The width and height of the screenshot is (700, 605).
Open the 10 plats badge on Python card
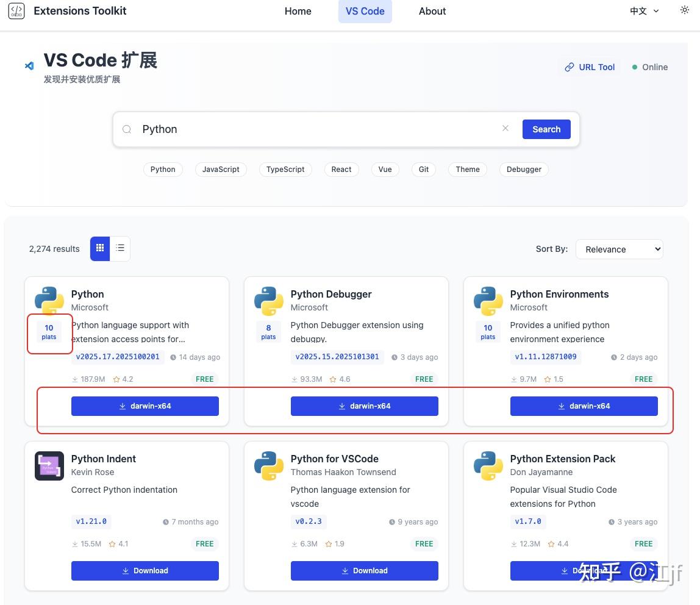click(x=49, y=332)
